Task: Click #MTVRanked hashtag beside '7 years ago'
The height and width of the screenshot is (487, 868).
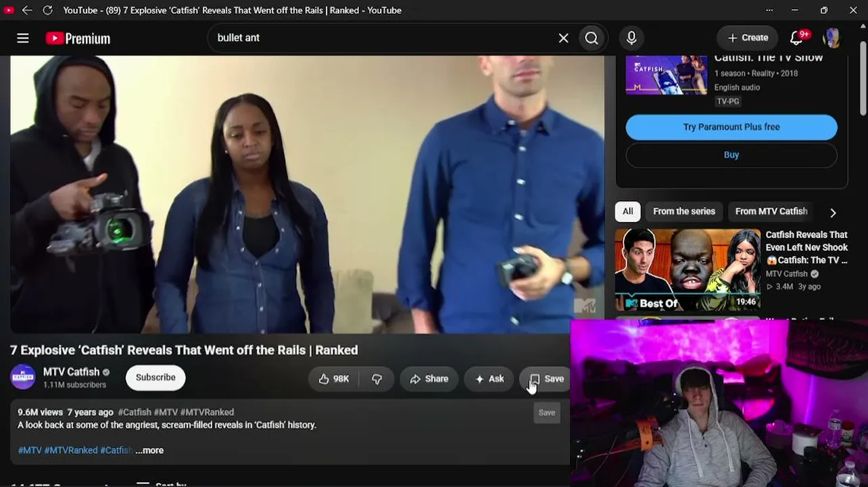Action: [x=207, y=412]
